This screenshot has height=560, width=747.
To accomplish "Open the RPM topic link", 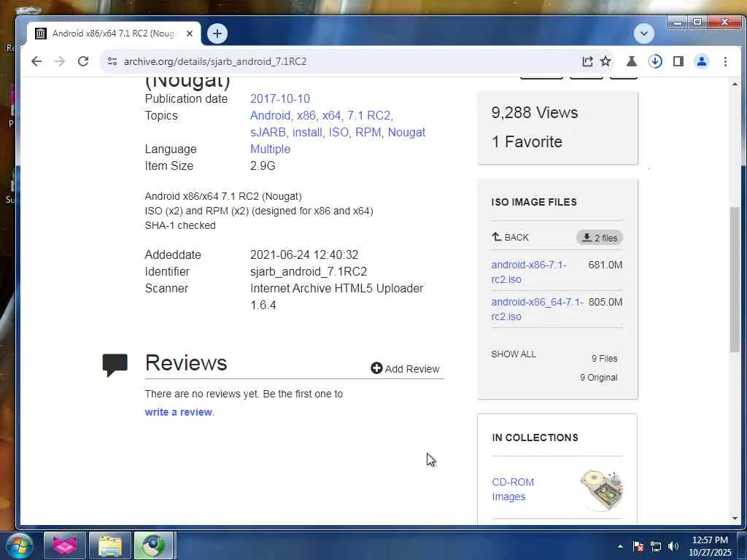I will coord(368,132).
